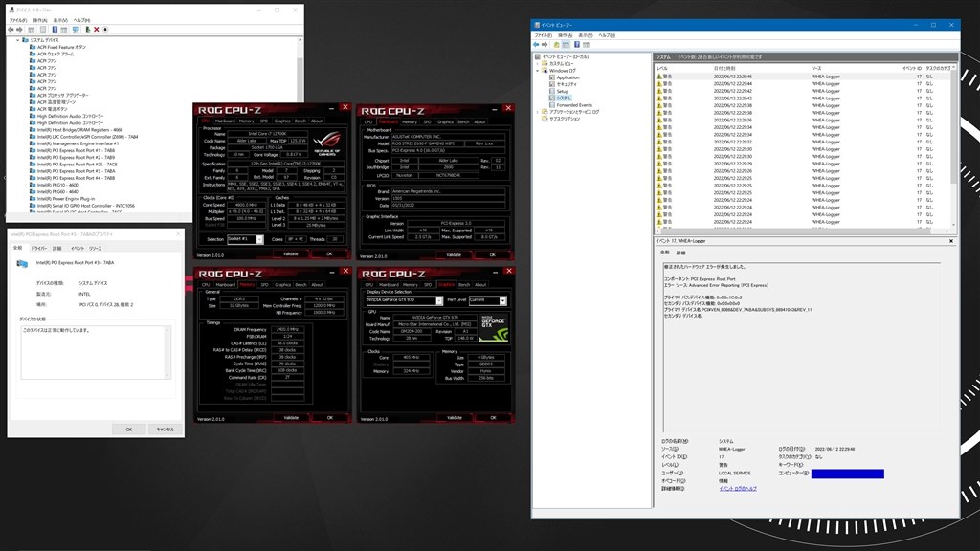Screen dimensions: 980x551
Task: Expand カスタム ビュー in Event Viewer tree
Action: [x=538, y=64]
